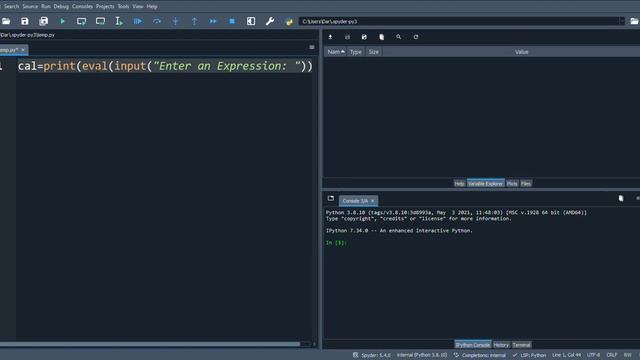Screen dimensions: 640x360
Task: Search variables with the magnifier icon
Action: 398,37
